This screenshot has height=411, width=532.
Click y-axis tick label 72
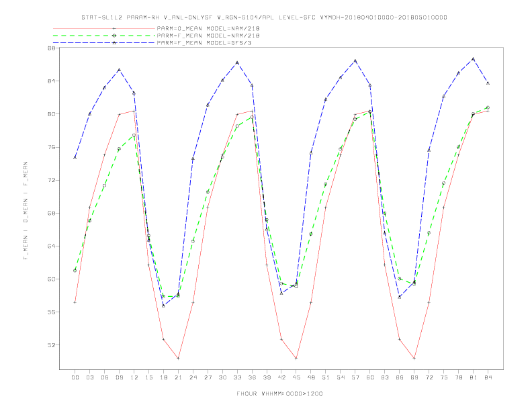[51, 180]
